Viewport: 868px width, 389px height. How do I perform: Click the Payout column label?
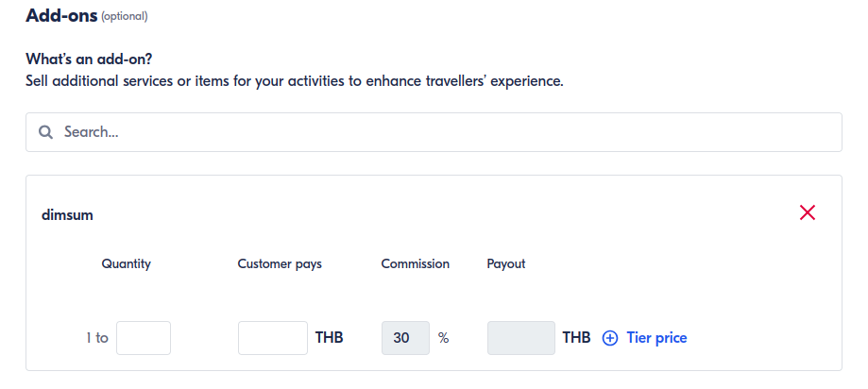pos(506,264)
